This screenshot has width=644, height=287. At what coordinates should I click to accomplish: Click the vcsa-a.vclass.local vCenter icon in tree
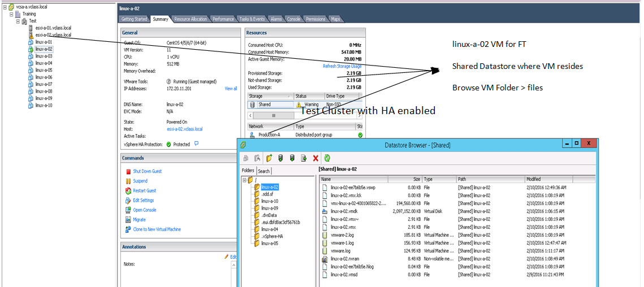point(11,7)
